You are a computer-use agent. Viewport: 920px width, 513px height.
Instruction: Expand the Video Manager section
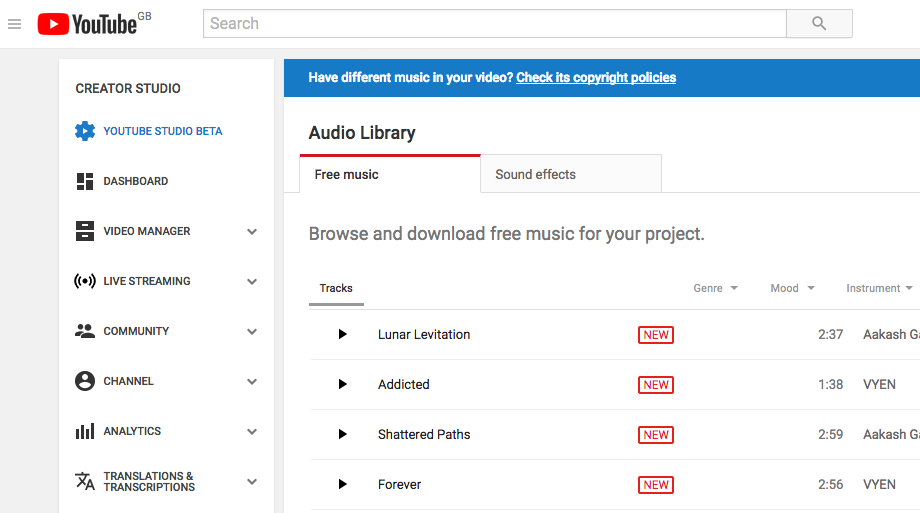252,232
